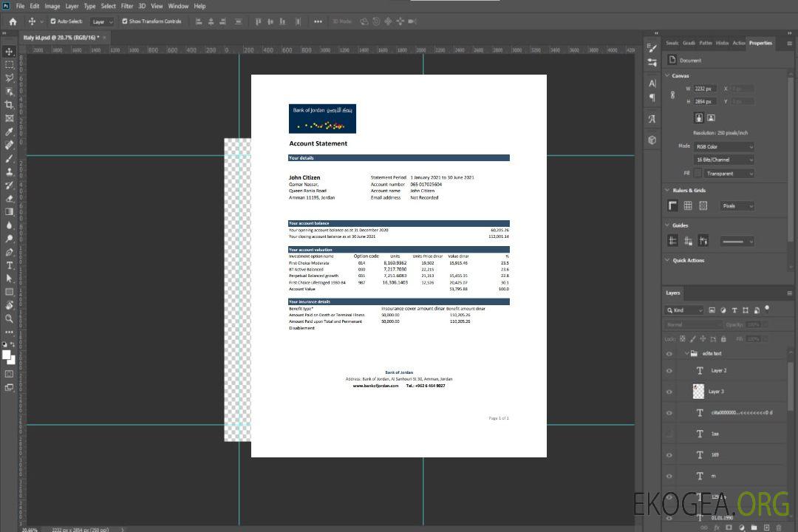Open the Filter menu
Image resolution: width=798 pixels, height=532 pixels.
tap(127, 6)
